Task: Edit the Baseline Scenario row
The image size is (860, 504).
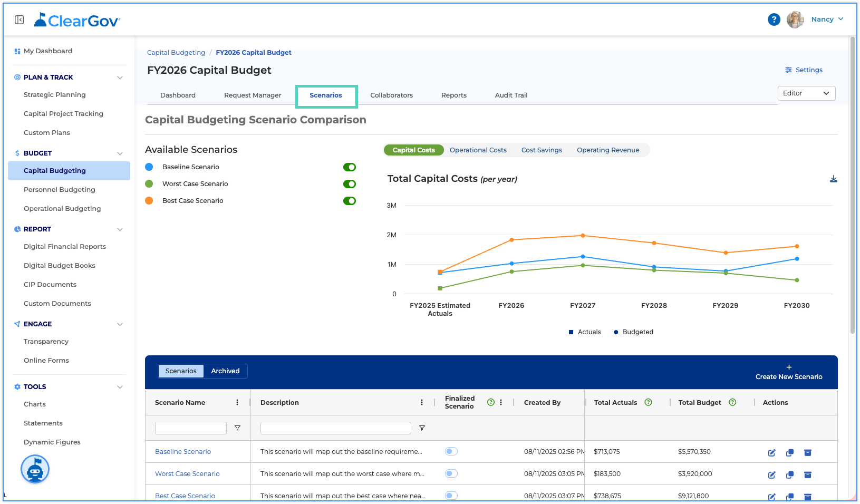Action: (771, 452)
